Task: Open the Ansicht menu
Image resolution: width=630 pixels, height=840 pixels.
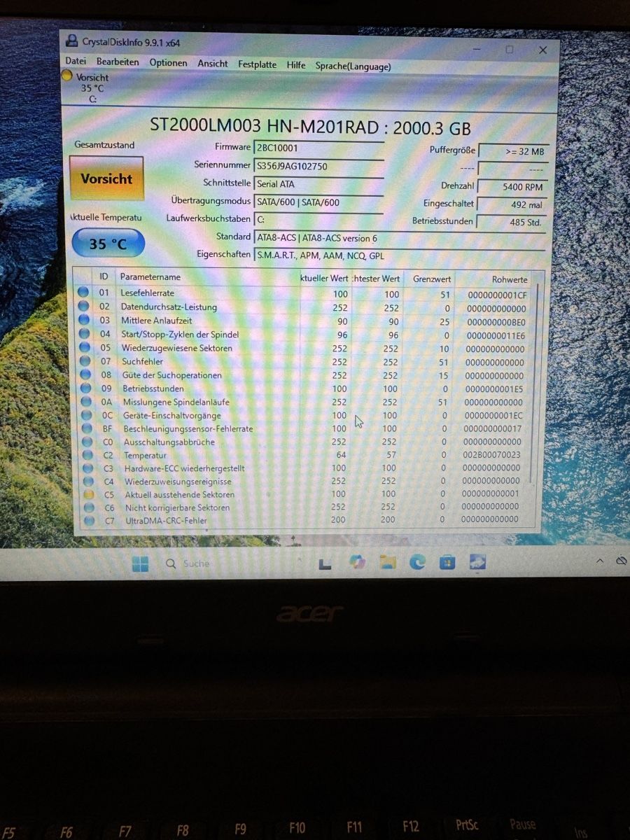Action: tap(213, 64)
